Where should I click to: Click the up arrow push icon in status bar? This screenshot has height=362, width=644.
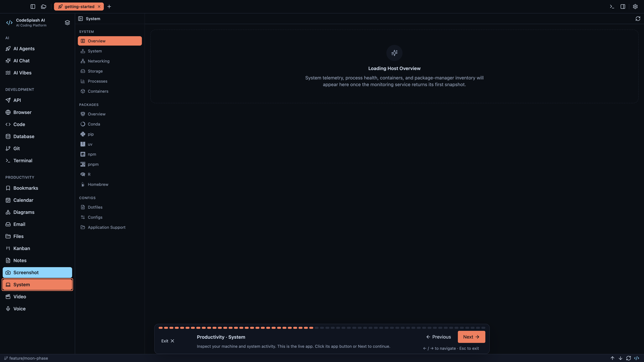tap(612, 358)
